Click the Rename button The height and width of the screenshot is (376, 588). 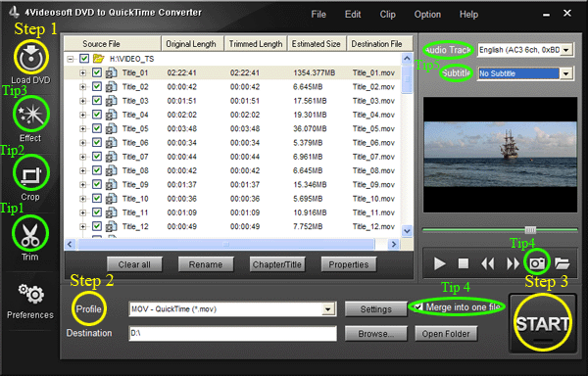206,264
